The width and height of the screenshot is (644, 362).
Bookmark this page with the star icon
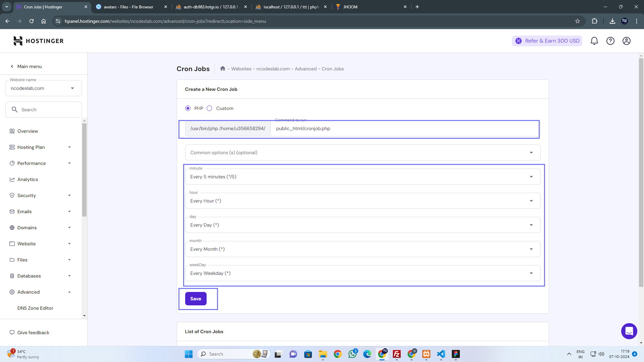[x=577, y=21]
